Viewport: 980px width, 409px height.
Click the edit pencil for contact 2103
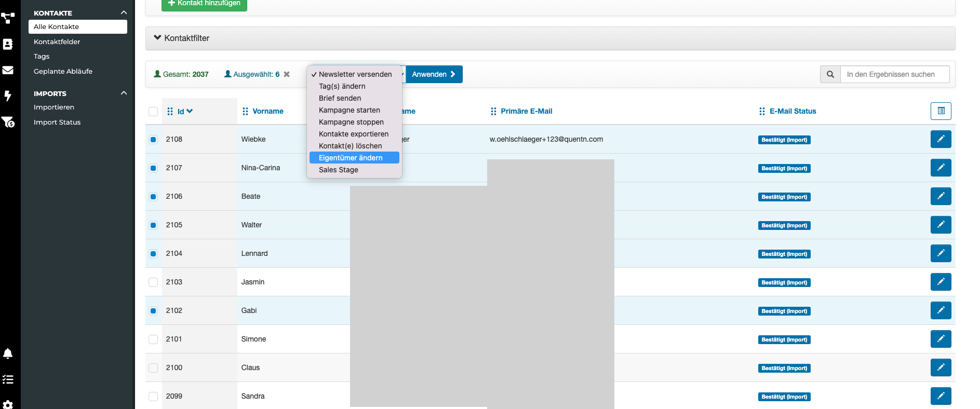940,282
